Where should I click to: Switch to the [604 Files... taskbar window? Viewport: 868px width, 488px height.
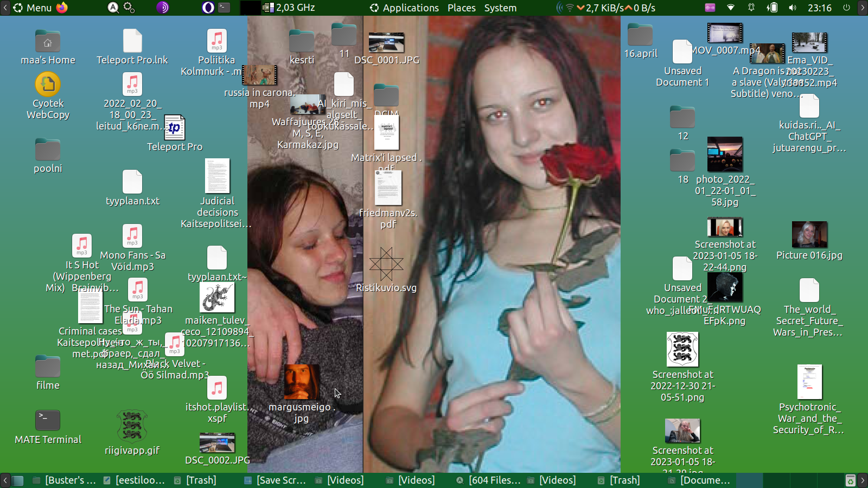point(488,480)
